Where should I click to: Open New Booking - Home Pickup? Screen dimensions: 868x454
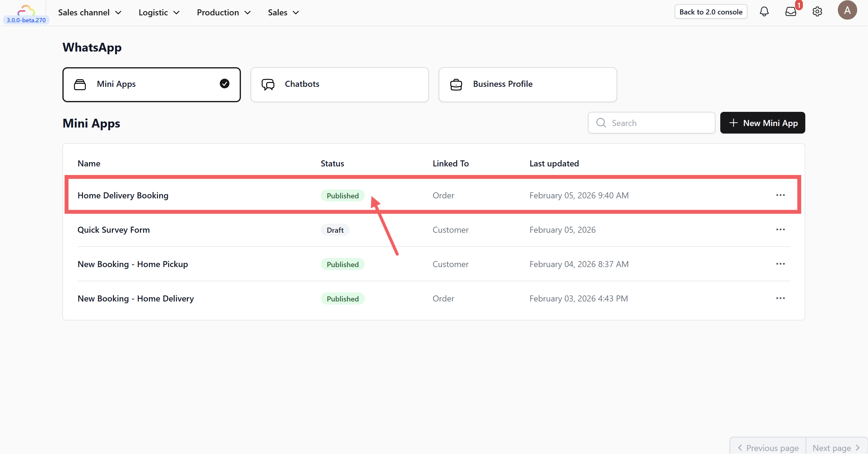coord(132,264)
